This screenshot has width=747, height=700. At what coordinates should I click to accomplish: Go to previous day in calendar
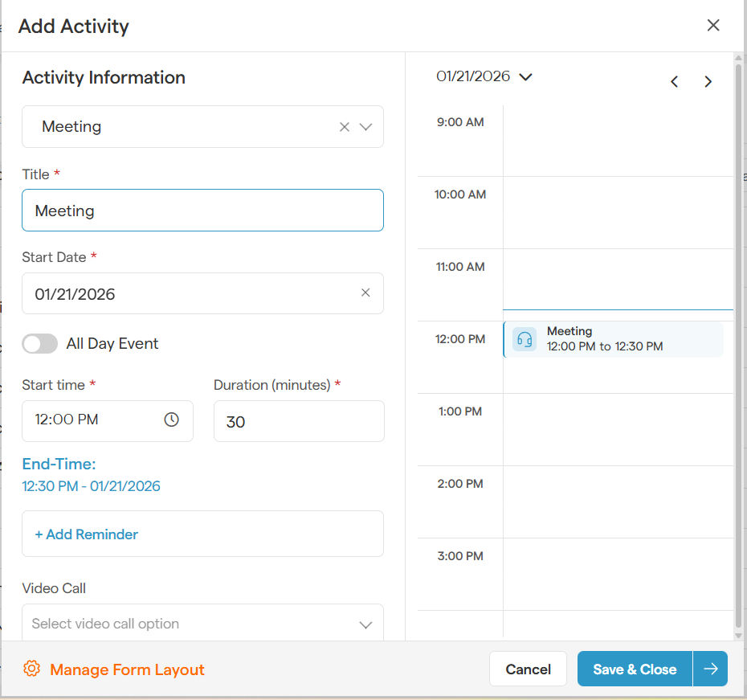[675, 81]
